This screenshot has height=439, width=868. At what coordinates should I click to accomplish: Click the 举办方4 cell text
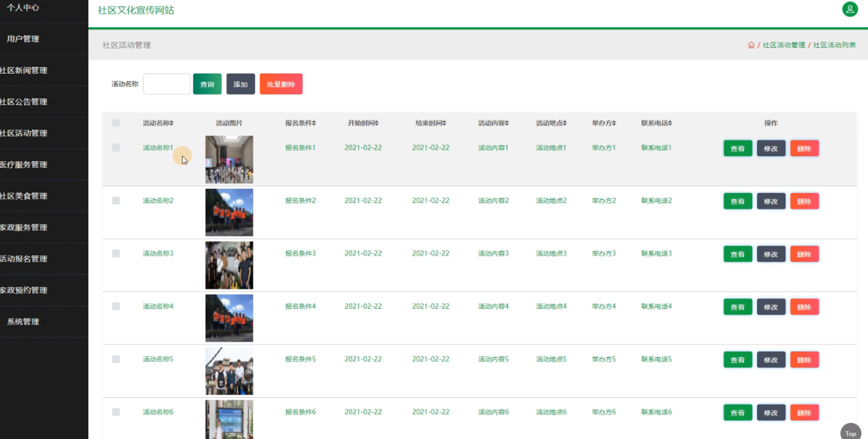coord(604,306)
